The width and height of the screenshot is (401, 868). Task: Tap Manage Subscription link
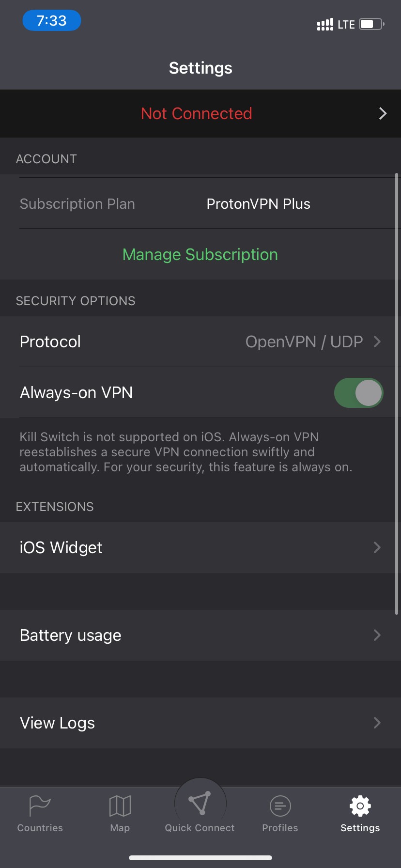click(200, 255)
